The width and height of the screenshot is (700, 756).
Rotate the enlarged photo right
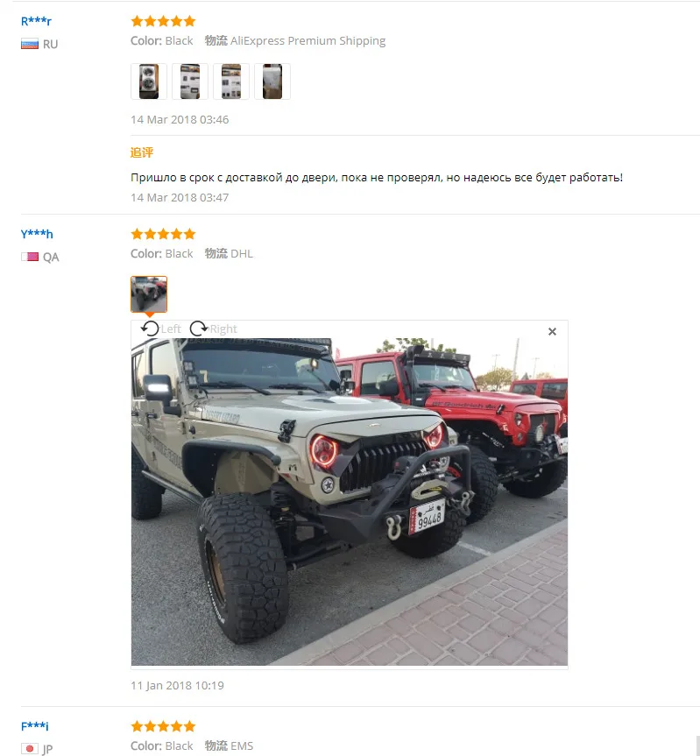(x=213, y=329)
